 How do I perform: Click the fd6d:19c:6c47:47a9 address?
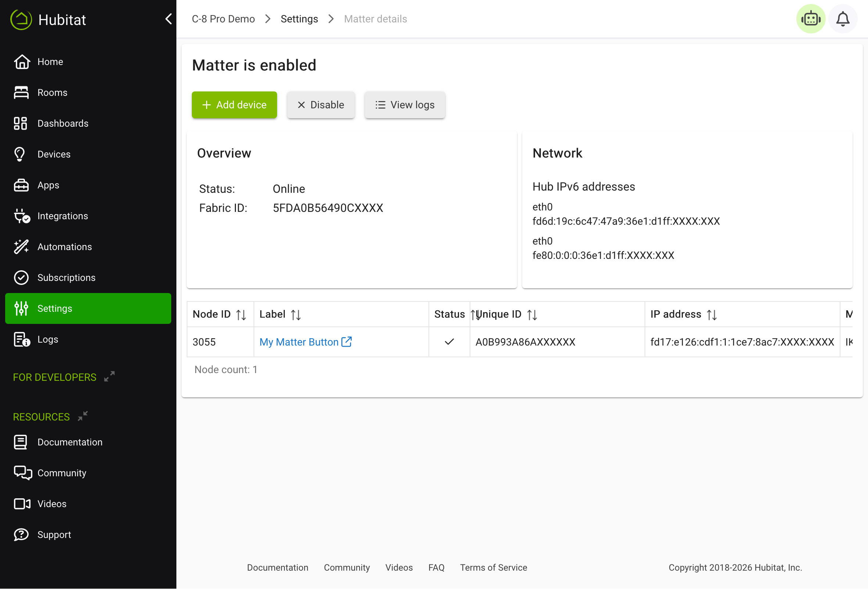626,221
